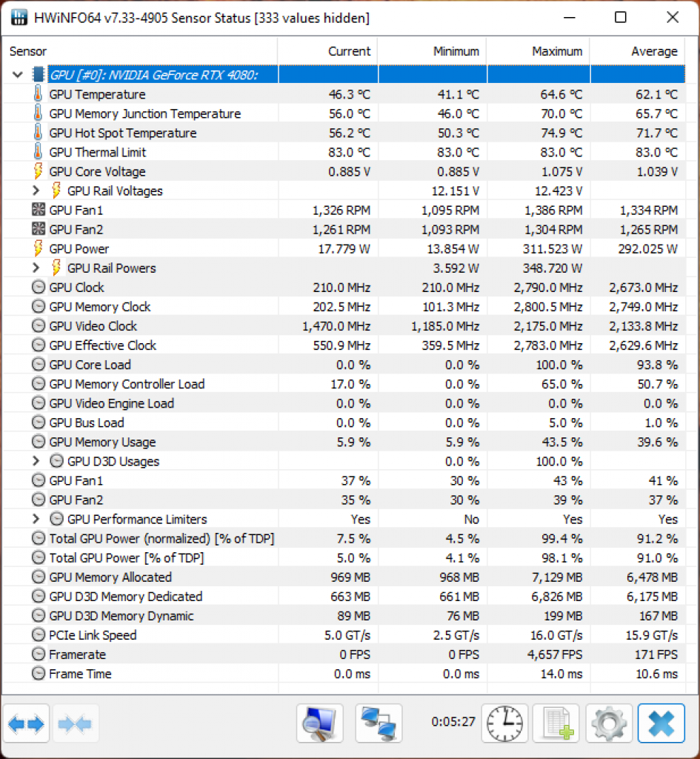The width and height of the screenshot is (700, 759).
Task: Click the collapse sensors arrows button
Action: pyautogui.click(x=76, y=723)
